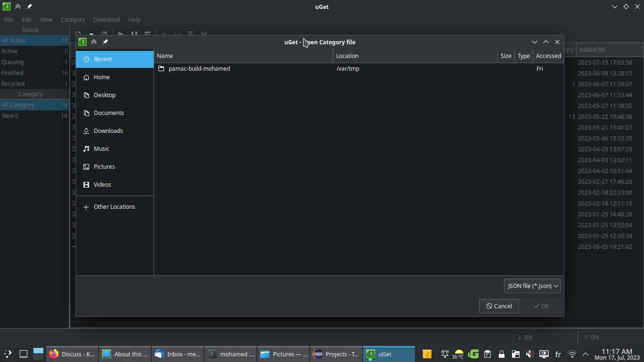The width and height of the screenshot is (644, 362).
Task: Open the JSON file (*.json) filter dropdown
Action: [x=532, y=286]
